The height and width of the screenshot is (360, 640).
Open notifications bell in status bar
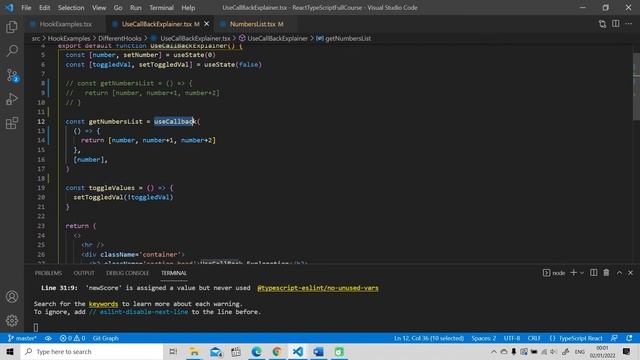[629, 338]
